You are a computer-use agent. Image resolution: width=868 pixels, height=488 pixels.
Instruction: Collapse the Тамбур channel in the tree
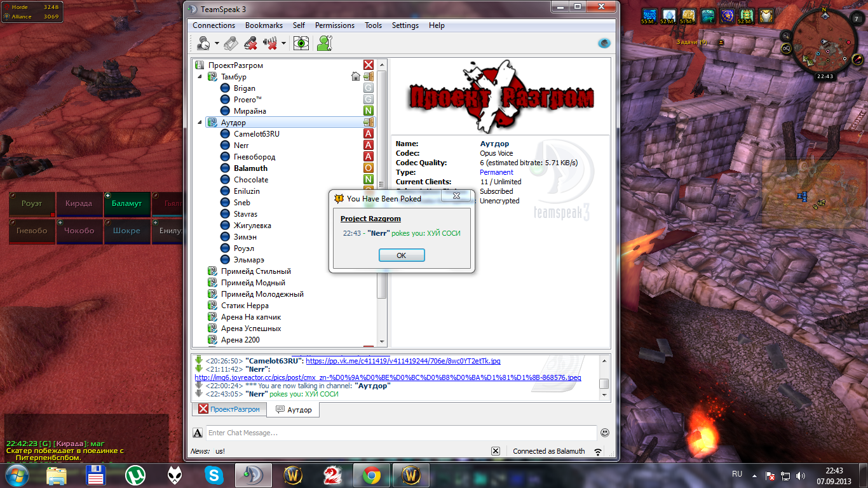click(200, 77)
